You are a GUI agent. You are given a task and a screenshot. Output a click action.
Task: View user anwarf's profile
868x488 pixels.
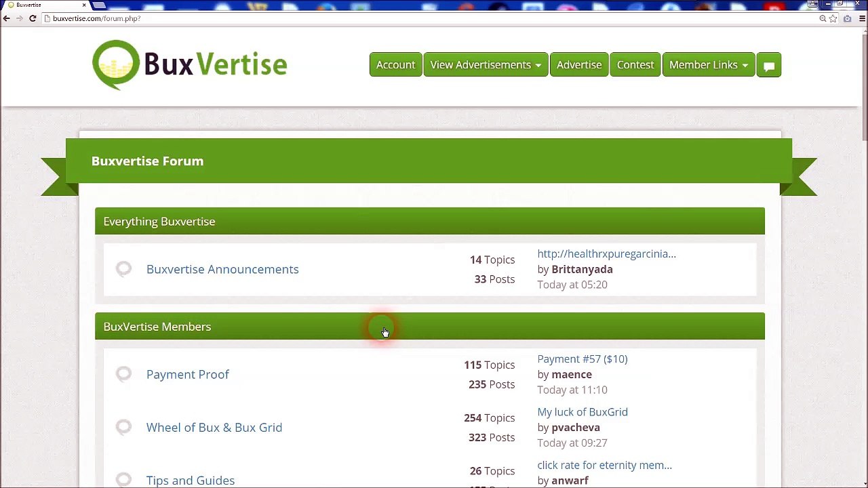click(570, 481)
